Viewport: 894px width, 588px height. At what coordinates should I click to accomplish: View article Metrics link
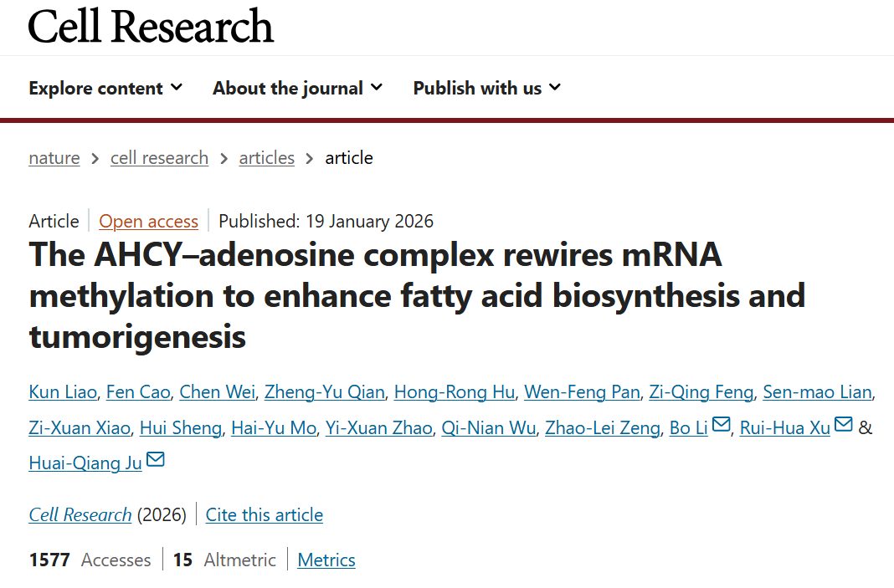(x=326, y=560)
